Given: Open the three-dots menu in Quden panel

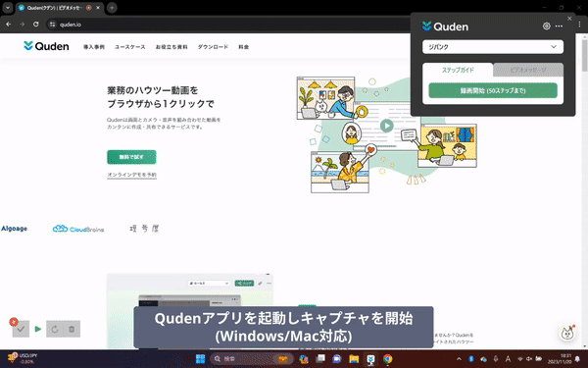Looking at the screenshot, I should [559, 26].
